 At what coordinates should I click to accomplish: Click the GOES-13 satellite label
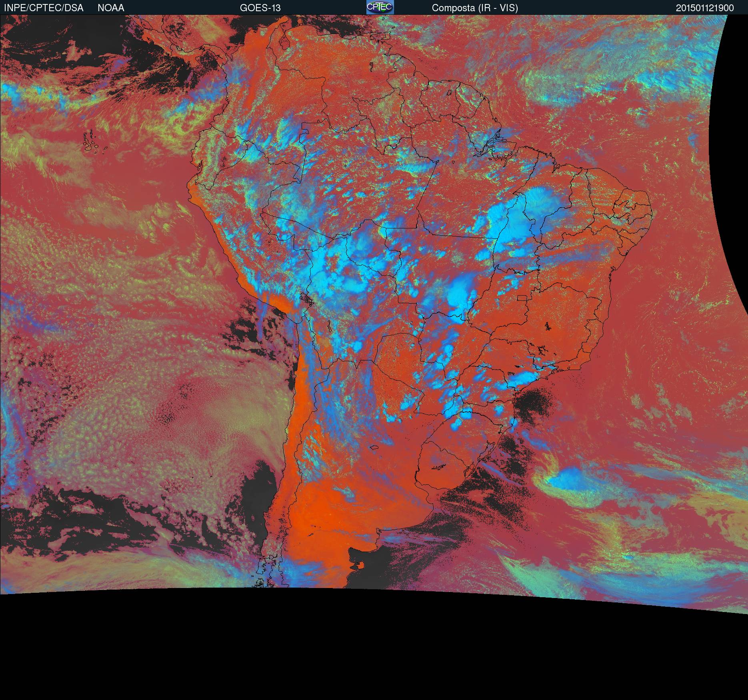click(260, 8)
